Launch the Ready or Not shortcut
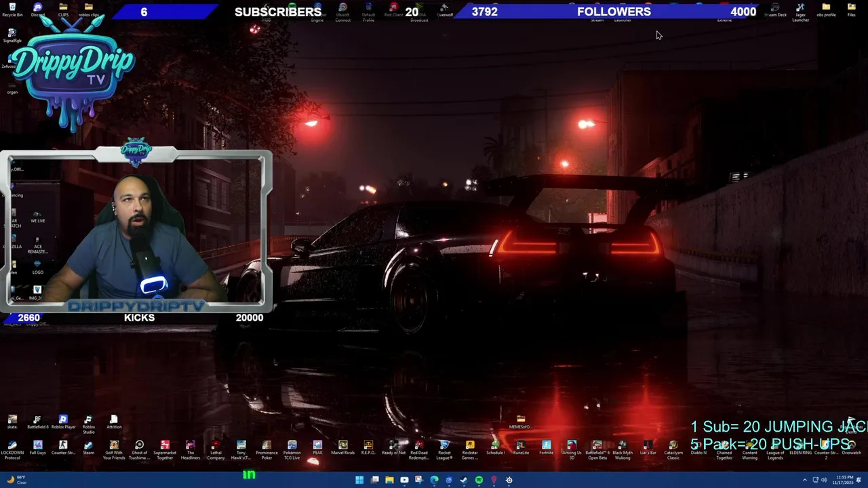 tap(393, 448)
